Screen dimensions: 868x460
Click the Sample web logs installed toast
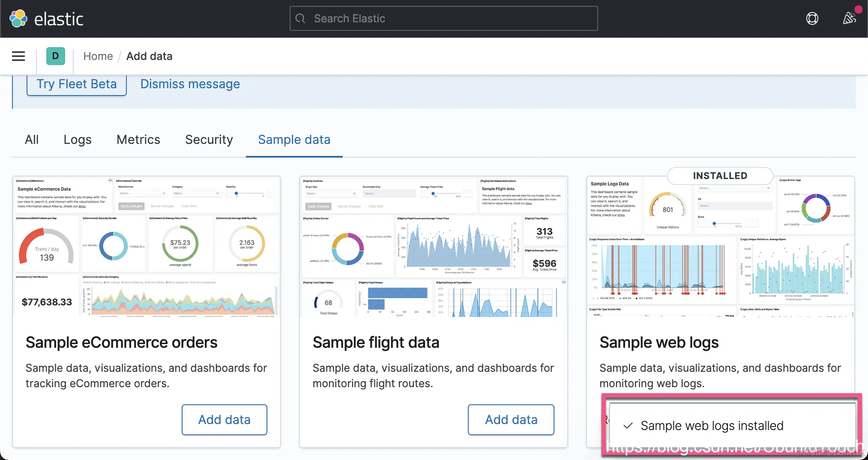click(x=733, y=426)
